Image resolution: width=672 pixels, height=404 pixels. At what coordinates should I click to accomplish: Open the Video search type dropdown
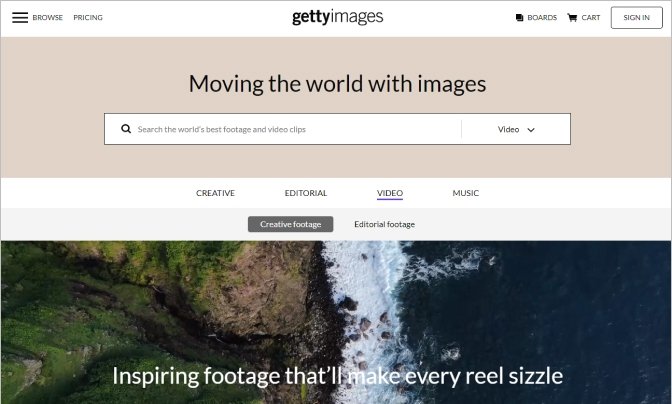pos(516,129)
